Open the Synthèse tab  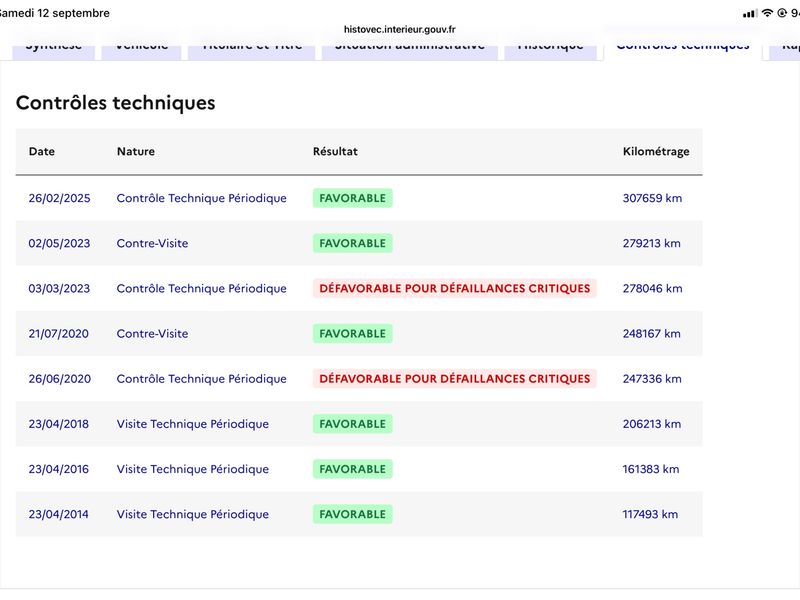[54, 49]
